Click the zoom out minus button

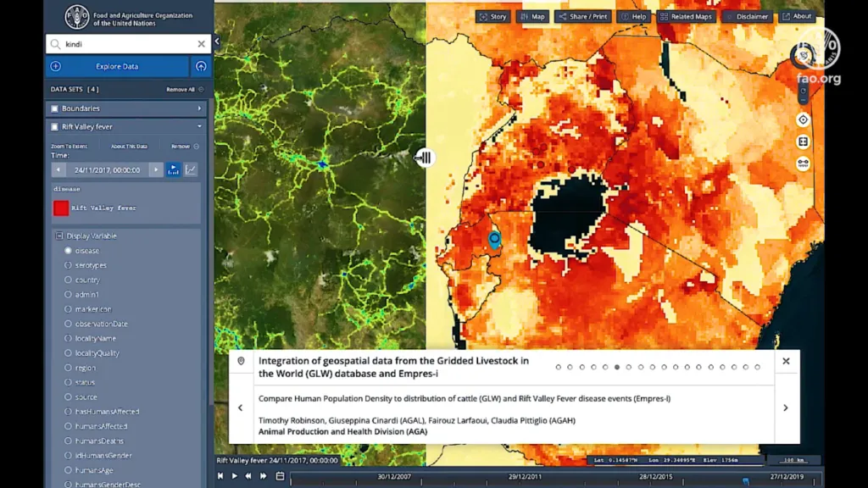pyautogui.click(x=804, y=100)
